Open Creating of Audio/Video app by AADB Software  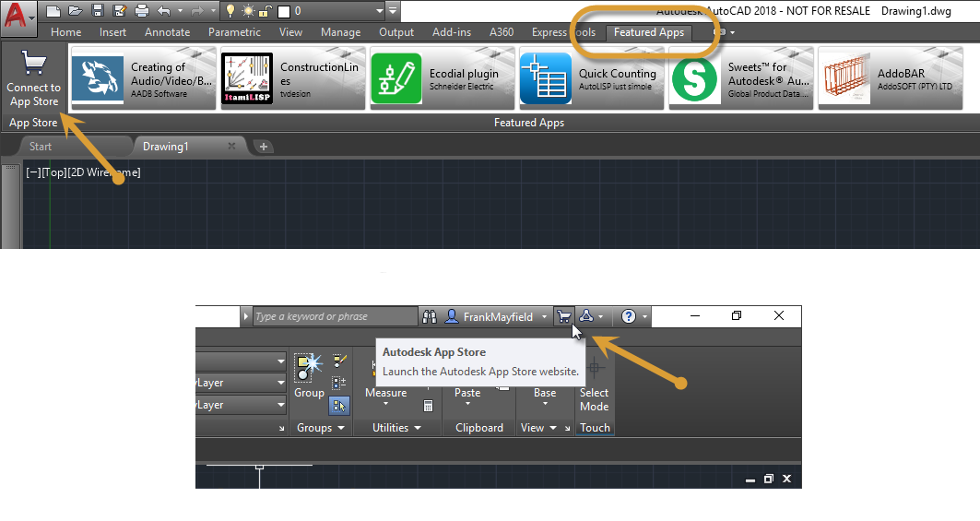click(x=143, y=78)
